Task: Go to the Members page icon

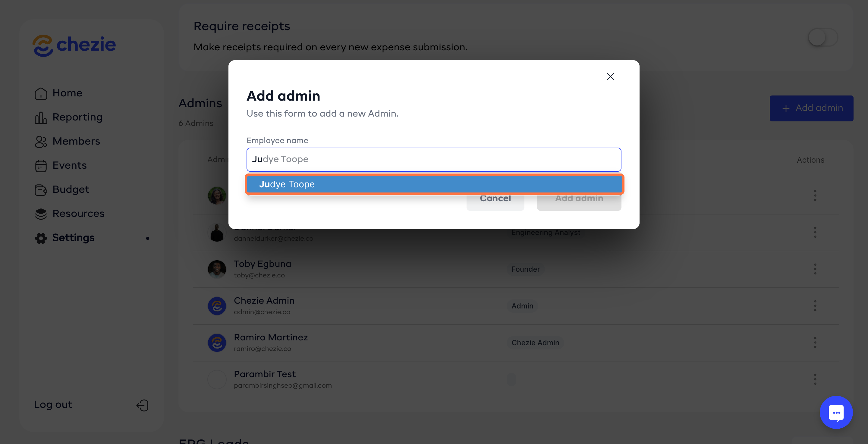Action: click(41, 142)
